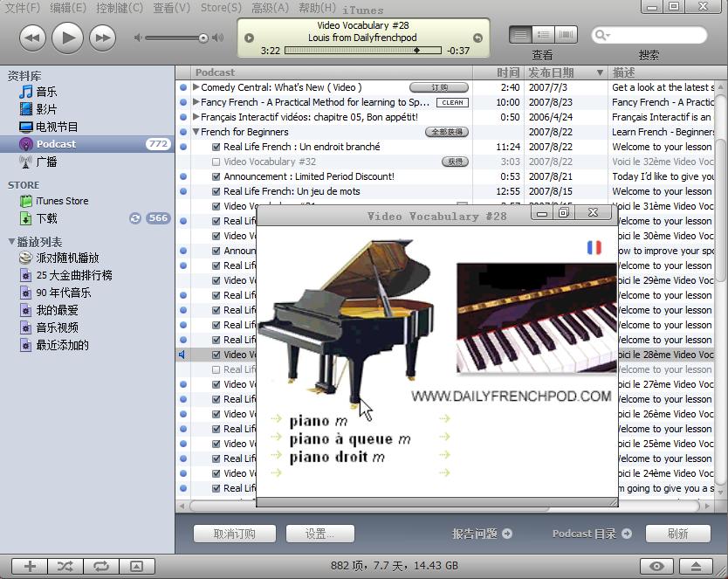Sort by 时间 column header
The height and width of the screenshot is (579, 728).
pyautogui.click(x=498, y=72)
